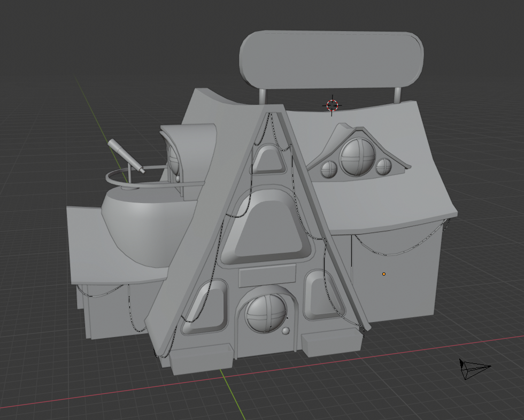The image size is (524, 420).
Task: Click the orange object origin dot
Action: pos(384,274)
